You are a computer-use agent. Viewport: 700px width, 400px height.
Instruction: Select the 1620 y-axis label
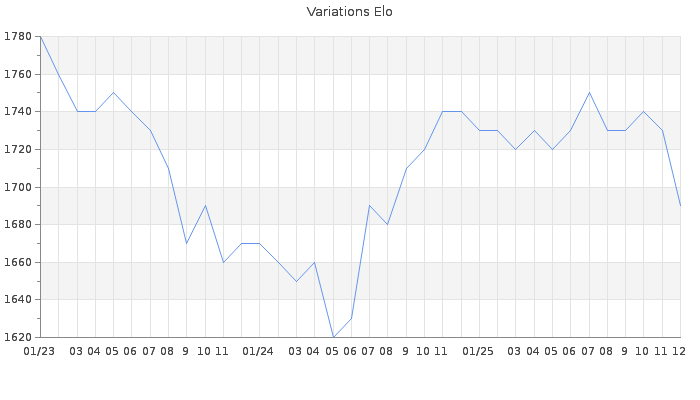point(18,337)
